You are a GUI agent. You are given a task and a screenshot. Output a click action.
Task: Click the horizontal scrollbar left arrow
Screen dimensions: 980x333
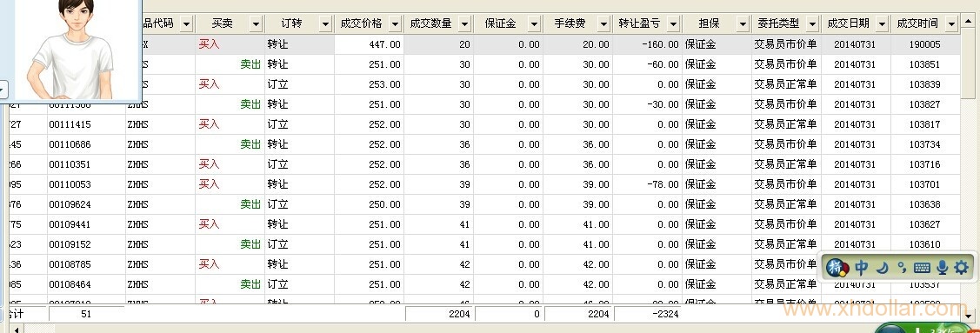[16, 329]
